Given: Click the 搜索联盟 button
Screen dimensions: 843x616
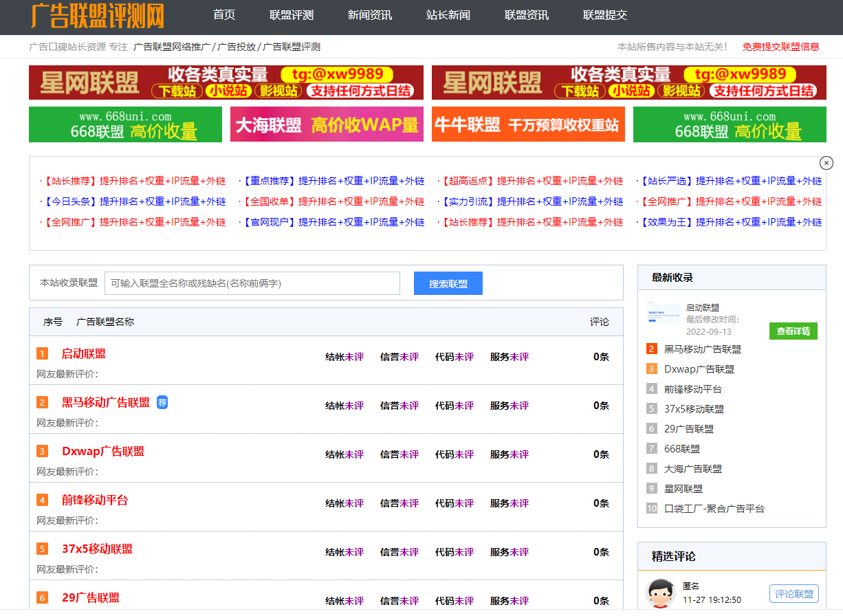Looking at the screenshot, I should coord(448,283).
